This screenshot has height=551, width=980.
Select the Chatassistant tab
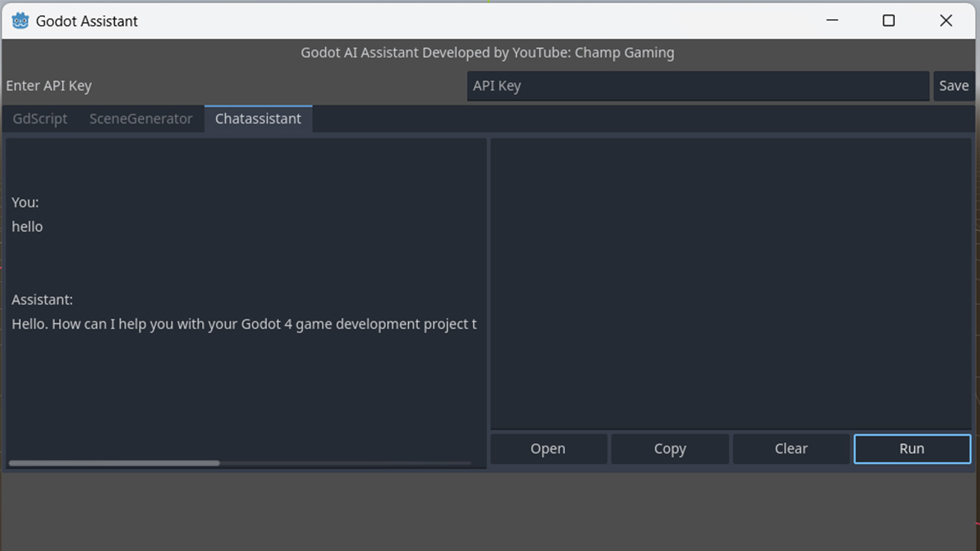coord(258,119)
